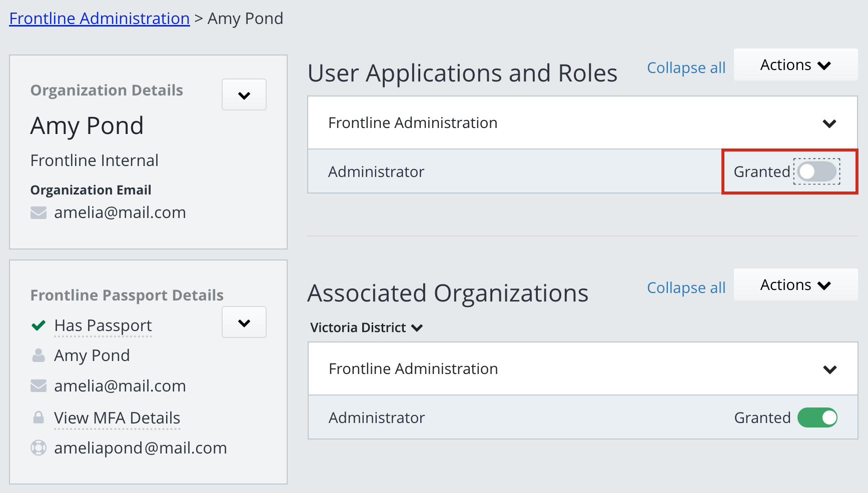This screenshot has height=493, width=868.
Task: Toggle the Administrator Granted switch under User Applications
Action: pos(817,172)
